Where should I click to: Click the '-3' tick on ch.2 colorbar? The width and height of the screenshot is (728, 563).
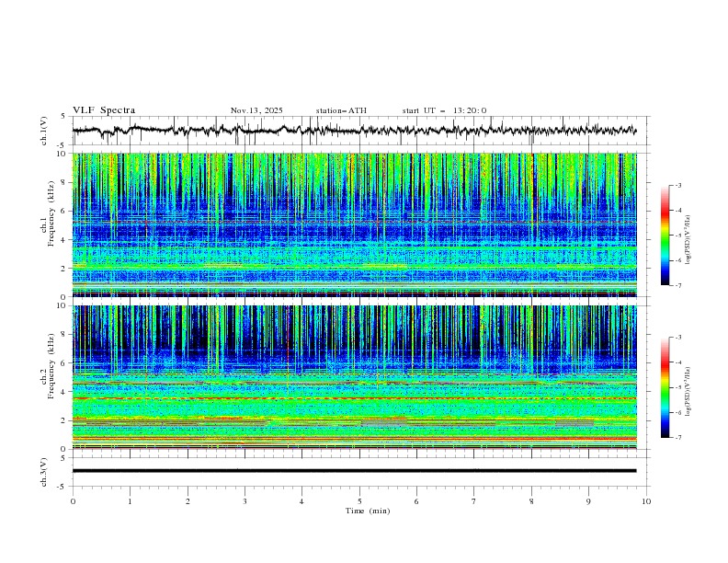[677, 338]
